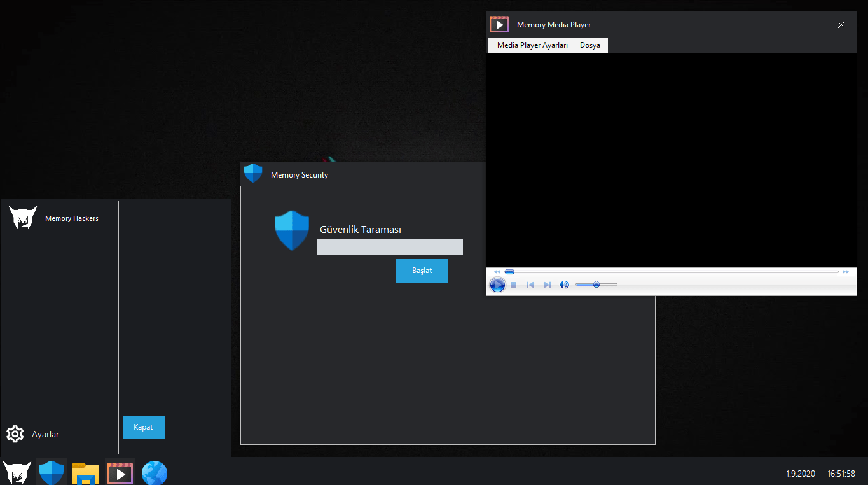
Task: Start the scan with Başlat button
Action: click(422, 271)
